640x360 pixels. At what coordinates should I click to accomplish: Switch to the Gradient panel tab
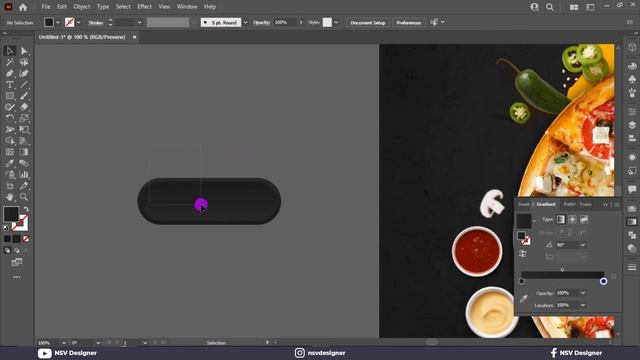(546, 204)
